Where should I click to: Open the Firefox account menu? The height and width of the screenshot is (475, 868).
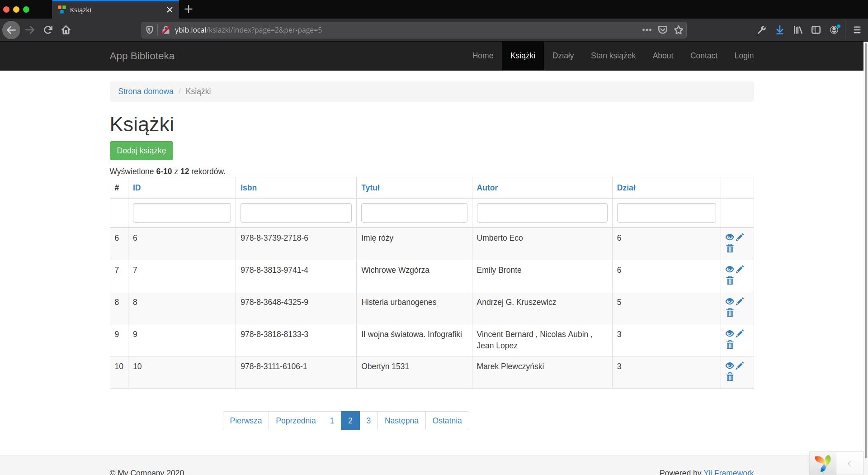[x=835, y=30]
